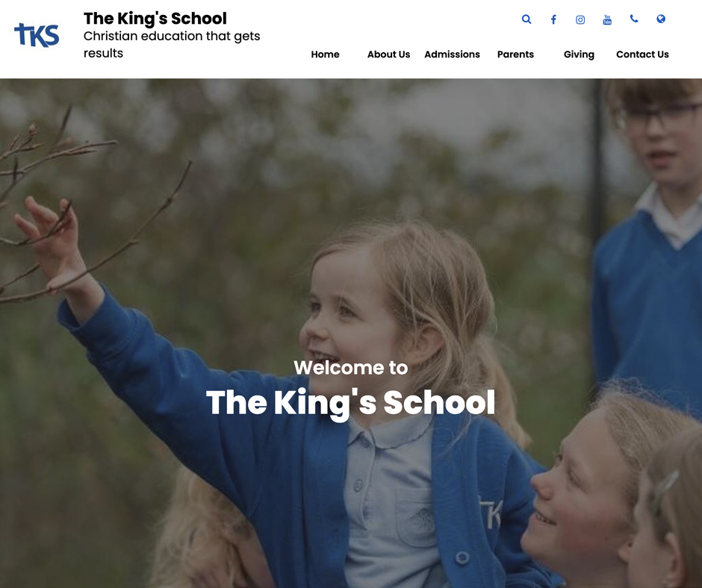Go to the Home menu item
The image size is (702, 588).
point(325,54)
